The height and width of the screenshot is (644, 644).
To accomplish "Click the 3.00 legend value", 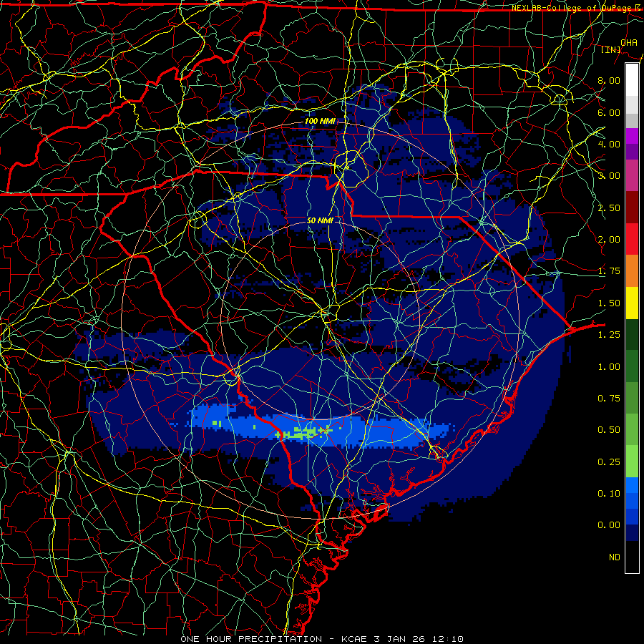I will coord(609,176).
